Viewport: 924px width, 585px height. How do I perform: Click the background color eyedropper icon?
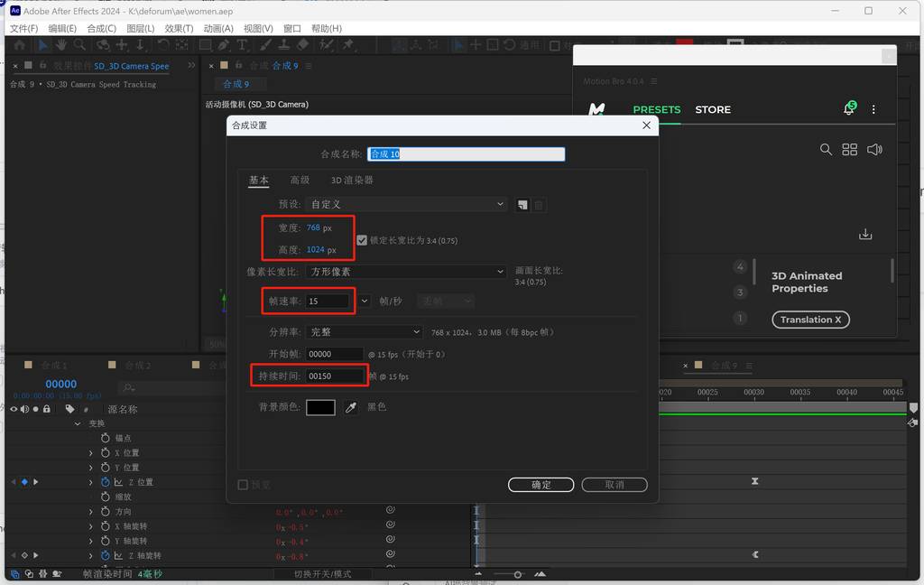352,408
